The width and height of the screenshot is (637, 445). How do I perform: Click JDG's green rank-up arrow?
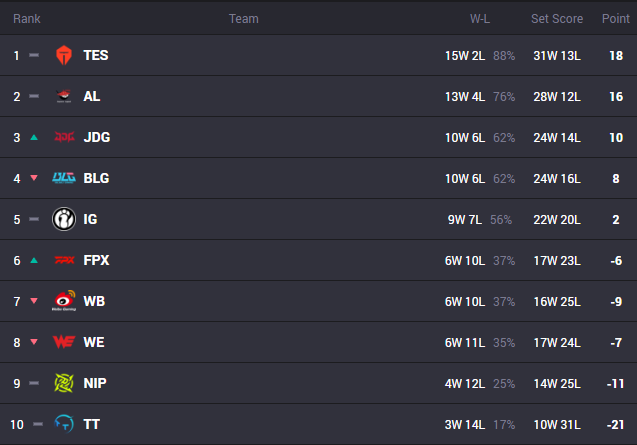point(34,137)
